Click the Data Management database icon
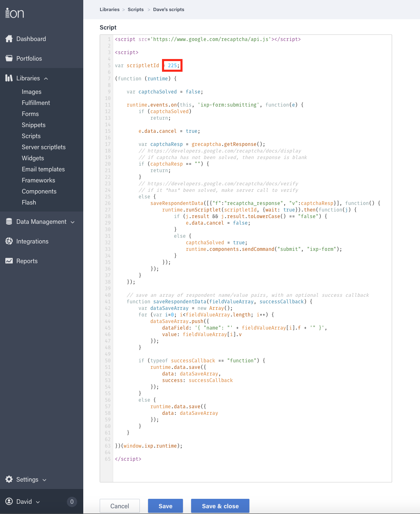The image size is (420, 514). [9, 222]
